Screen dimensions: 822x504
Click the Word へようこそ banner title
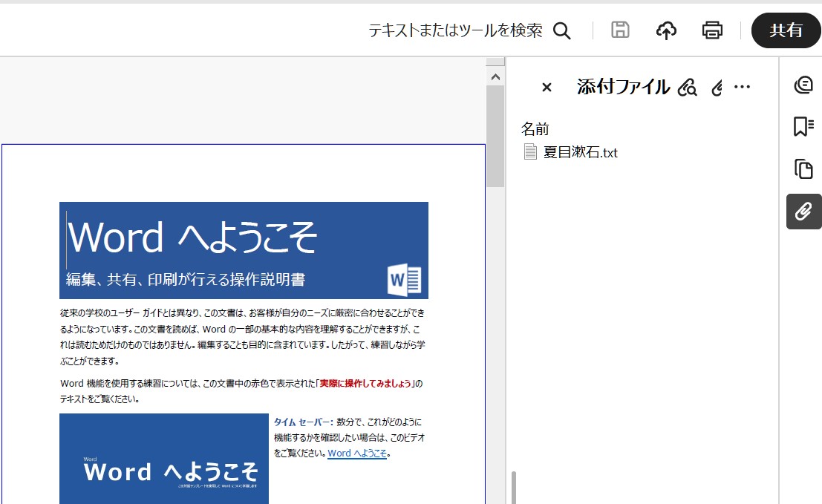point(192,238)
